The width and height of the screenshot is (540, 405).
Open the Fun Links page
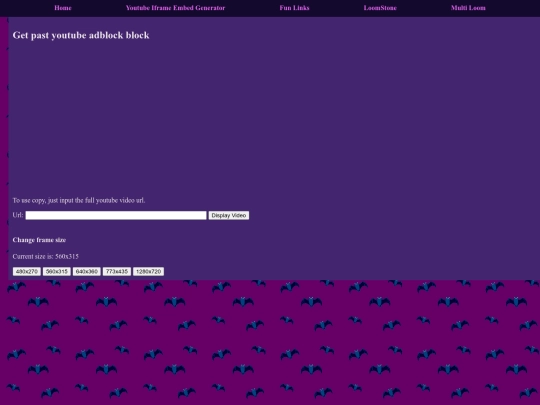294,8
